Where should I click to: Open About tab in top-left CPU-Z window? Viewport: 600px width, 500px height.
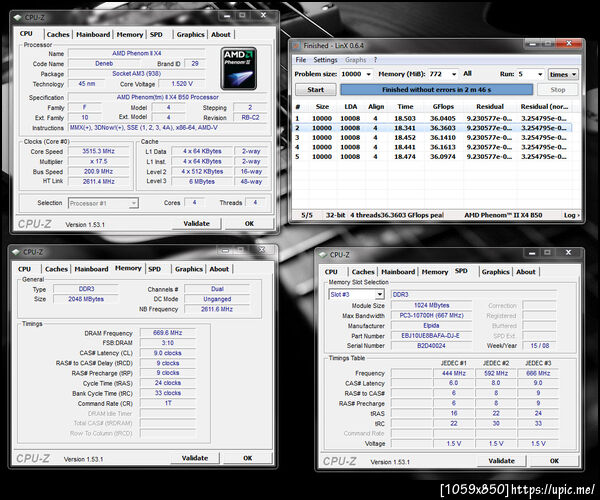pos(221,34)
